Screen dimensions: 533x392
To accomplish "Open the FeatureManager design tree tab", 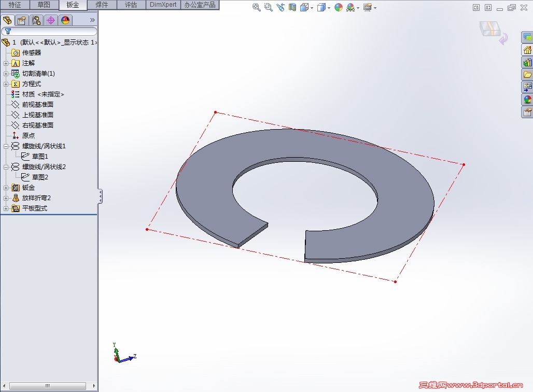I will [x=7, y=20].
